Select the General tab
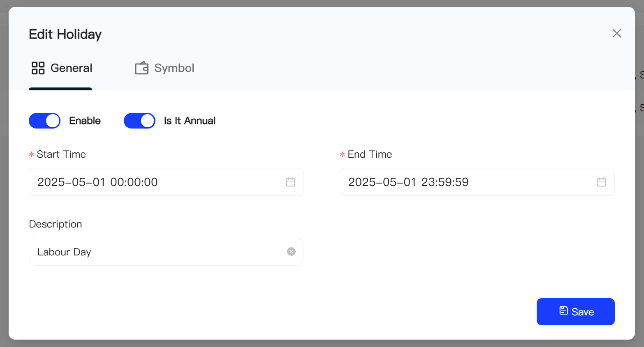 (62, 68)
